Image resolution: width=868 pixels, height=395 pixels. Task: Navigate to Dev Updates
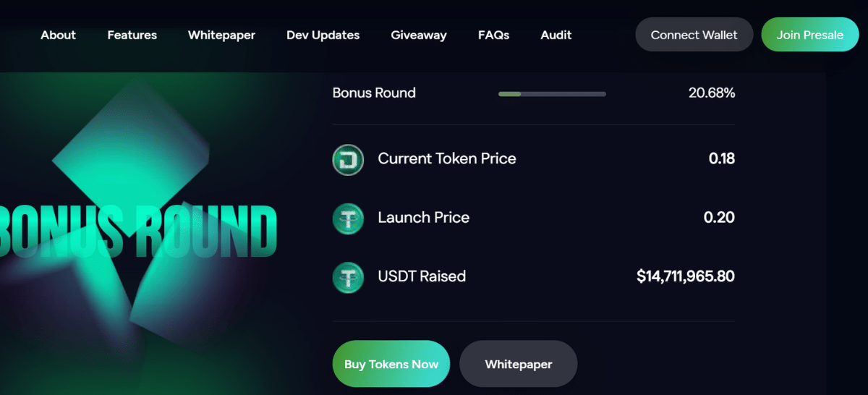click(323, 35)
